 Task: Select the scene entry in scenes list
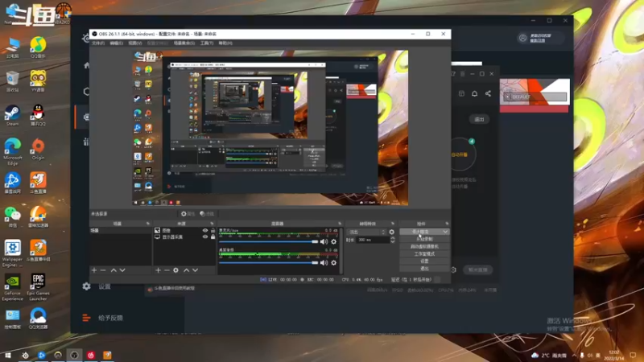121,231
